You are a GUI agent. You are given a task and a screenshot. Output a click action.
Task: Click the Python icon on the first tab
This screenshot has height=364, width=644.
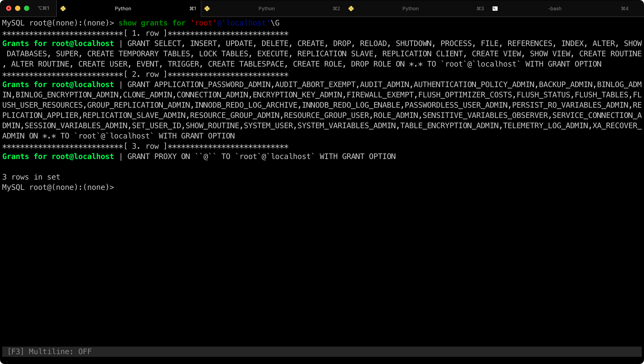point(63,8)
